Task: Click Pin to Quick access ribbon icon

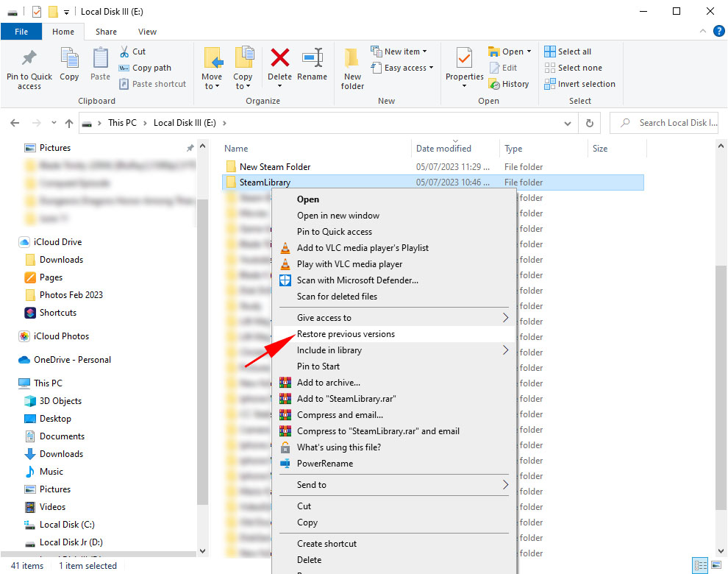Action: tap(29, 68)
